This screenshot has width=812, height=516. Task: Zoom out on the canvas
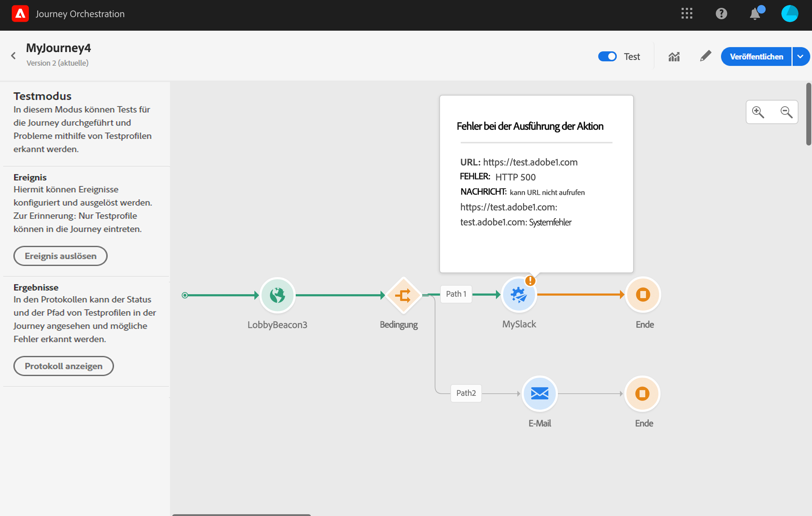pos(786,112)
